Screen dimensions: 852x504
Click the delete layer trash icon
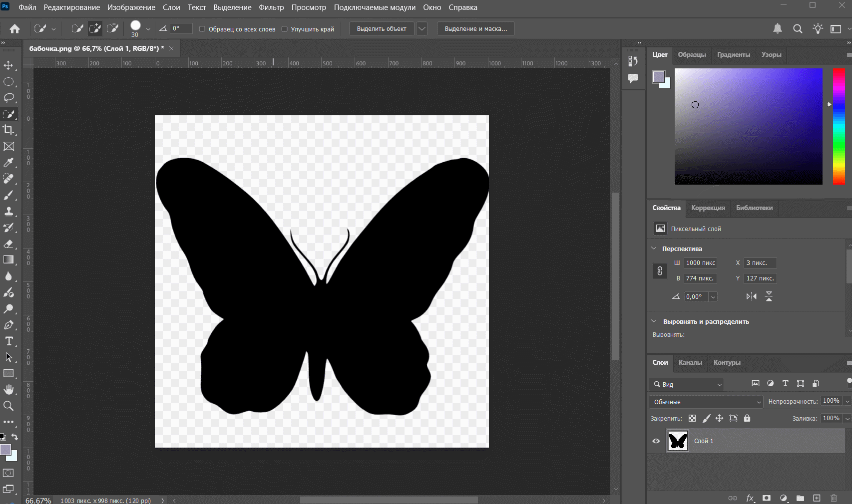tap(834, 498)
